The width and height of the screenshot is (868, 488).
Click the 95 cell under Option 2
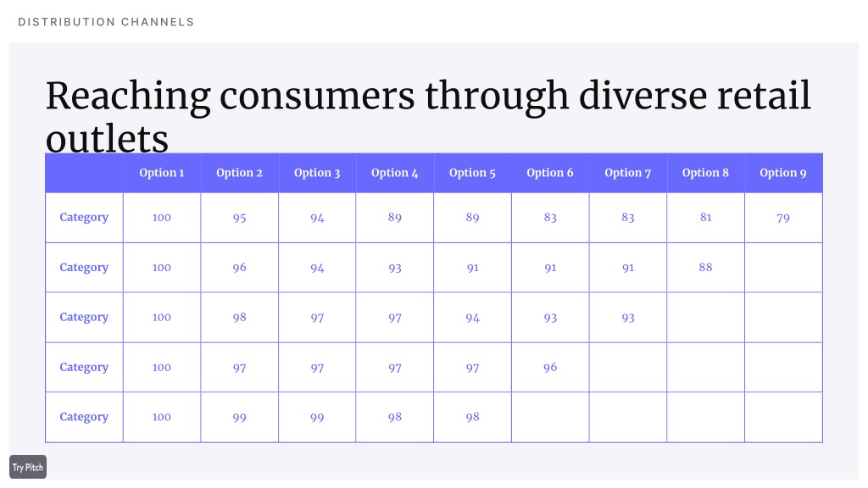click(240, 218)
